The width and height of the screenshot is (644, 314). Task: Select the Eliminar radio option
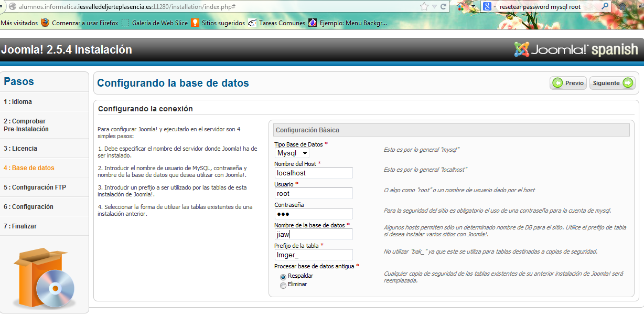(x=283, y=285)
